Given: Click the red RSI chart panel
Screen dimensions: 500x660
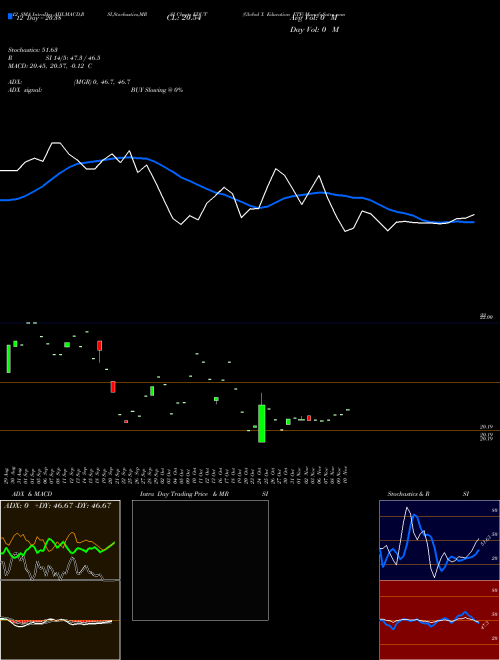Looking at the screenshot, I should [x=439, y=620].
